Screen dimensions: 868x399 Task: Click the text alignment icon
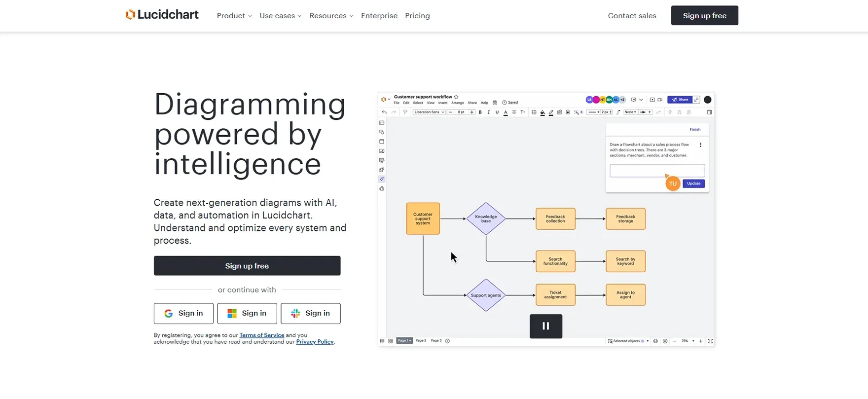514,112
